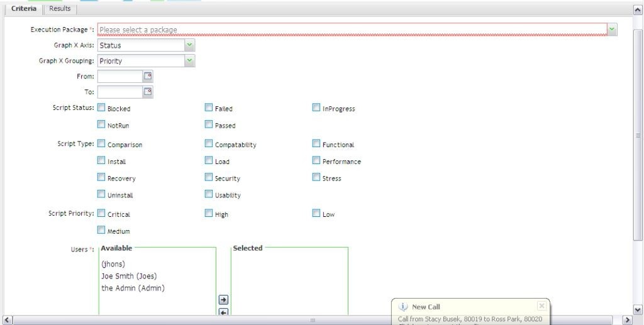Open the From date calendar picker
Screen dimensions: 644x325
(148, 76)
